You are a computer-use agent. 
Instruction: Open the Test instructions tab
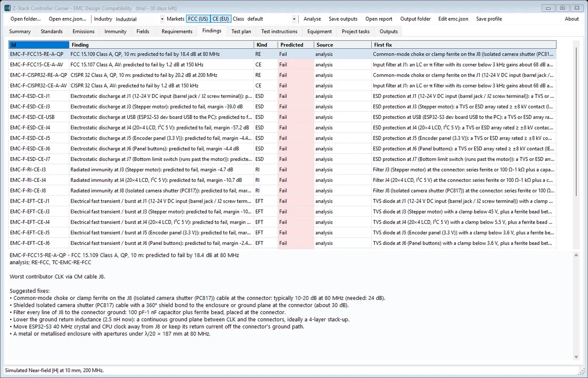279,31
